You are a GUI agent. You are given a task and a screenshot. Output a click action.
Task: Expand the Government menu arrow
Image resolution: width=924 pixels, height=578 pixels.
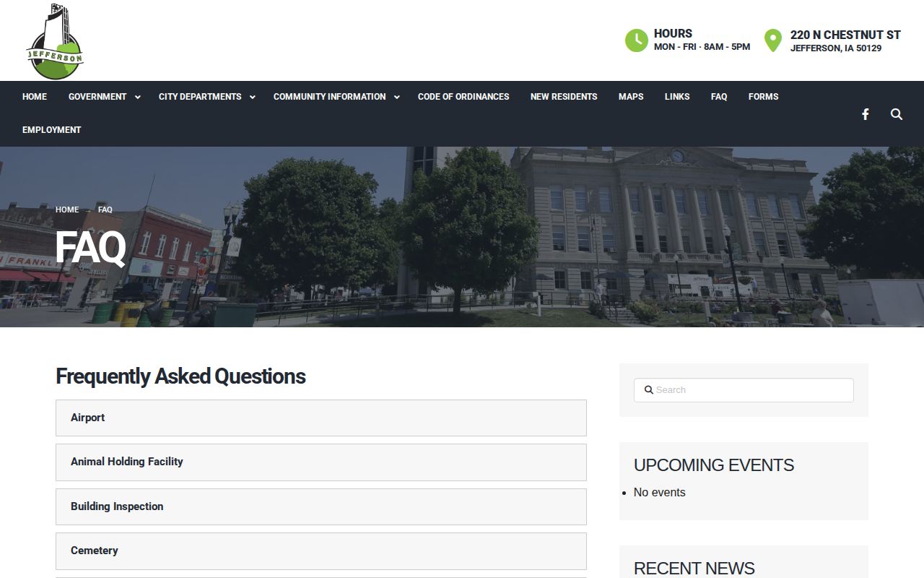[137, 97]
